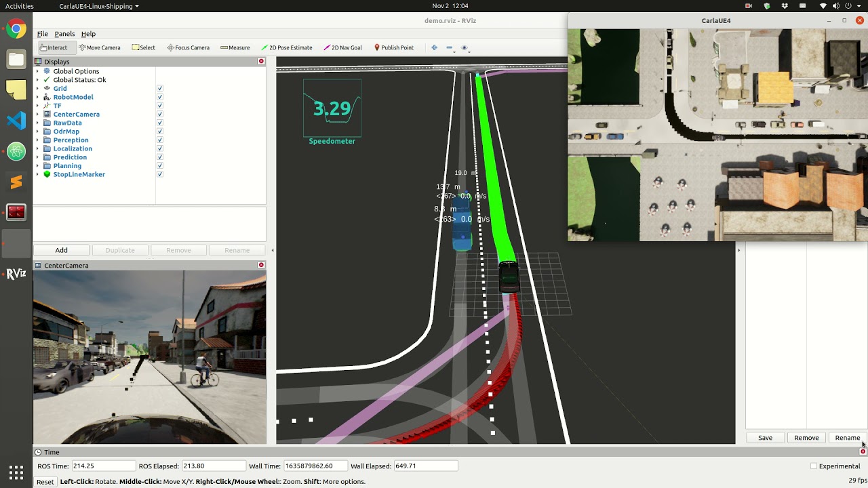Click the add tool plus icon
Image resolution: width=868 pixels, height=488 pixels.
click(434, 47)
